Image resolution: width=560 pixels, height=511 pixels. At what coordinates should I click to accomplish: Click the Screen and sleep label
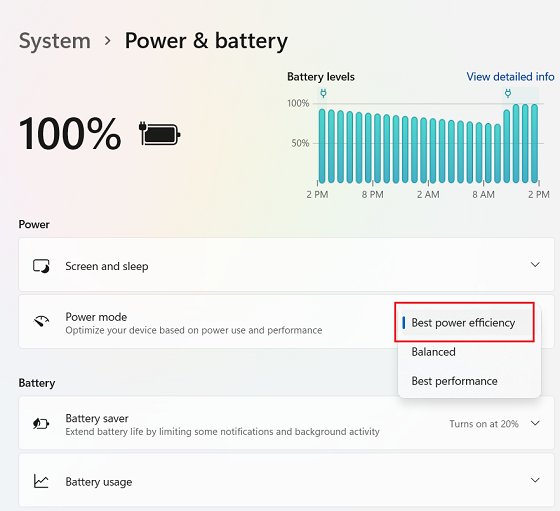tap(107, 266)
